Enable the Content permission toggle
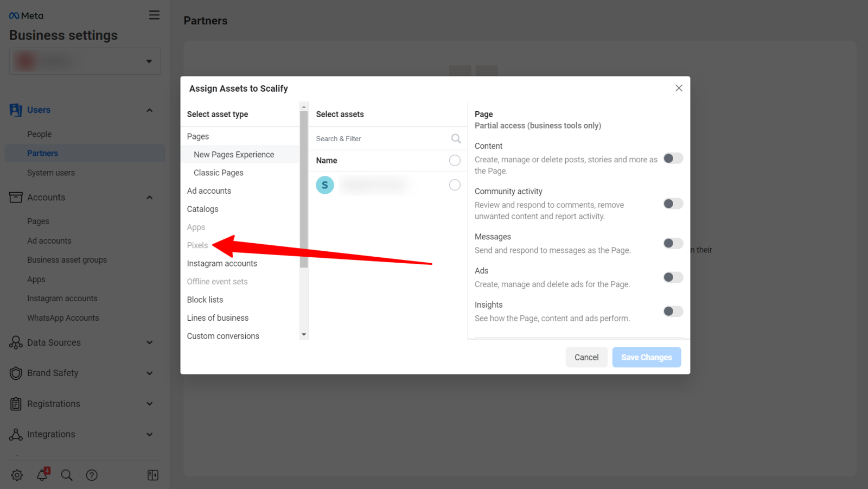 [x=673, y=158]
